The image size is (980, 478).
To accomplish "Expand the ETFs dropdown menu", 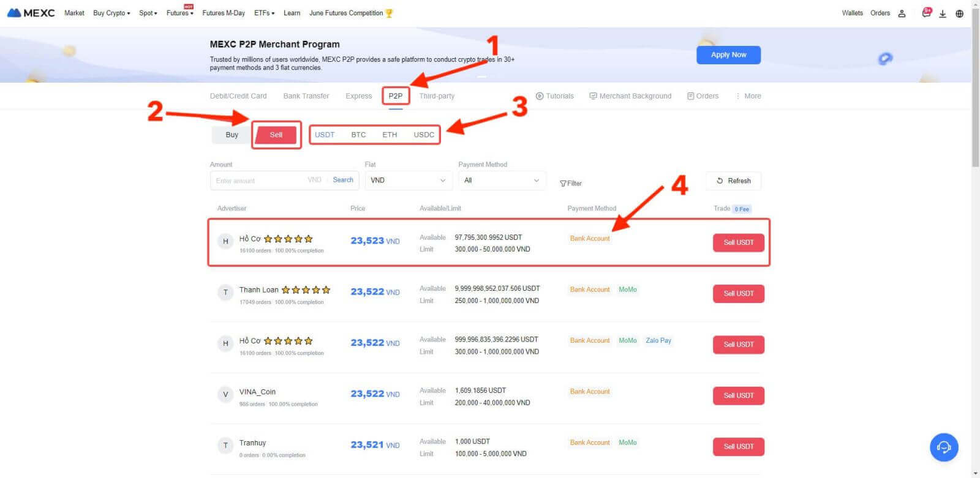I will pos(265,13).
